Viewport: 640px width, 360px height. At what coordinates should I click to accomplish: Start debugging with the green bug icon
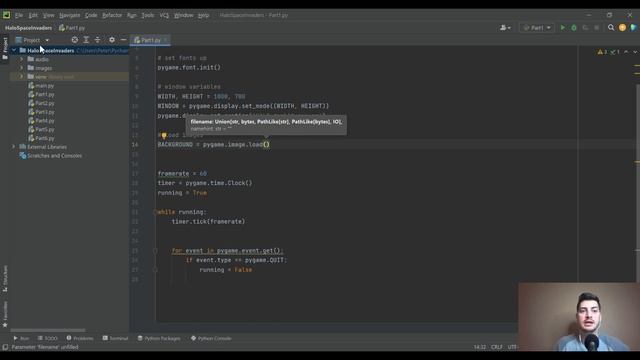point(574,28)
